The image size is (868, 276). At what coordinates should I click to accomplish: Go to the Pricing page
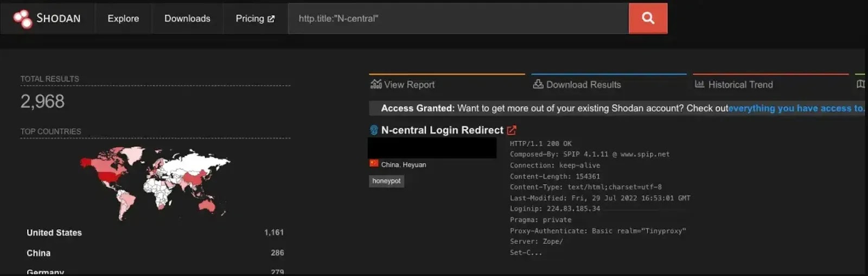[250, 18]
